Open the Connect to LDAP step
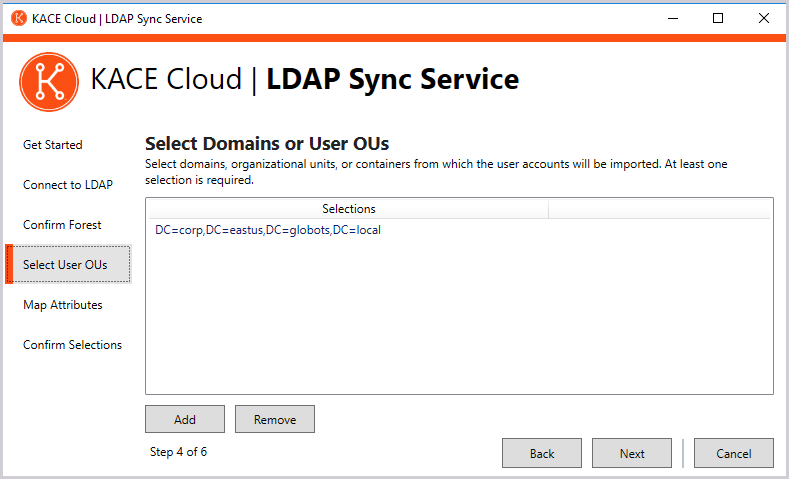Image resolution: width=789 pixels, height=479 pixels. pos(68,185)
